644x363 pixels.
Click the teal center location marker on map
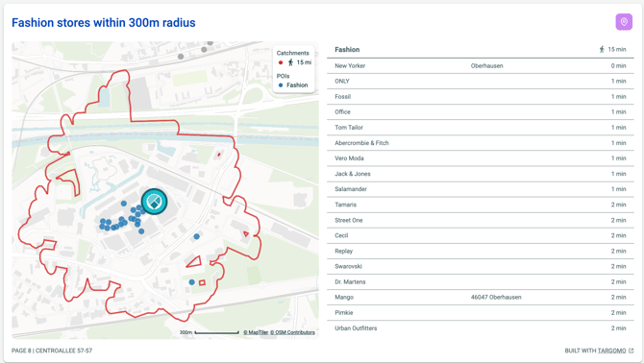[x=154, y=202]
